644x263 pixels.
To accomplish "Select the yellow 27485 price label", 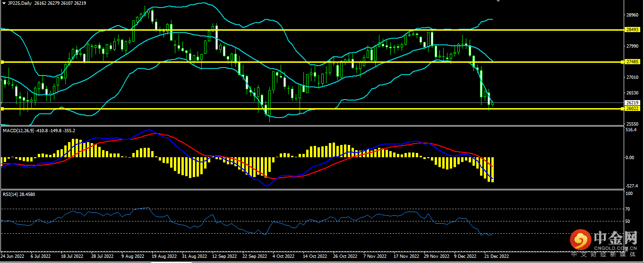I will click(x=632, y=62).
